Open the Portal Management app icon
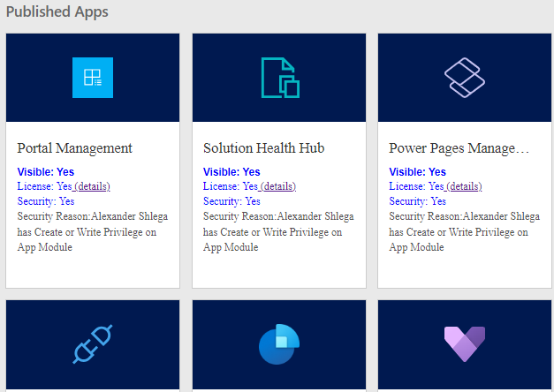The width and height of the screenshot is (554, 392). point(93,78)
